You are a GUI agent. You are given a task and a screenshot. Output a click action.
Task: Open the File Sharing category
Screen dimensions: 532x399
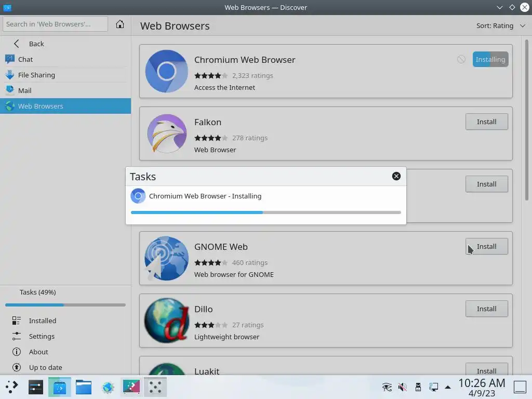(x=65, y=75)
